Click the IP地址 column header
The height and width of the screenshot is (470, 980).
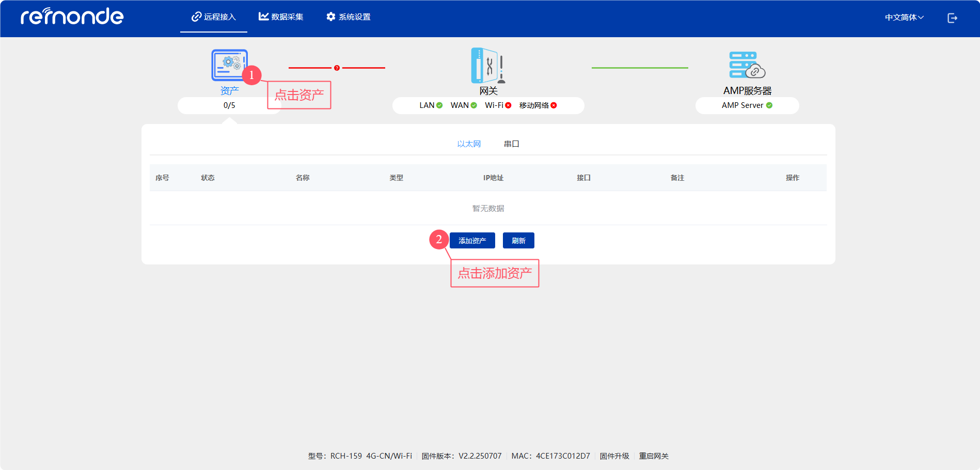coord(493,178)
